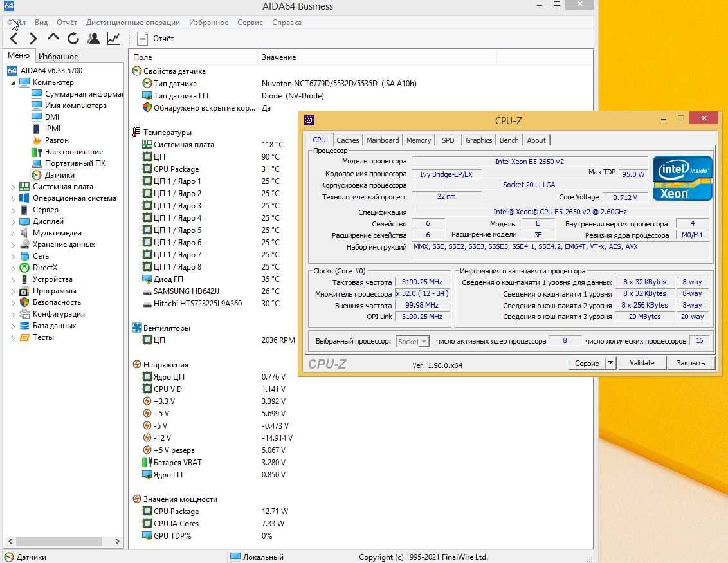The image size is (728, 563).
Task: Click the Validate button in CPU-Z
Action: pos(642,364)
